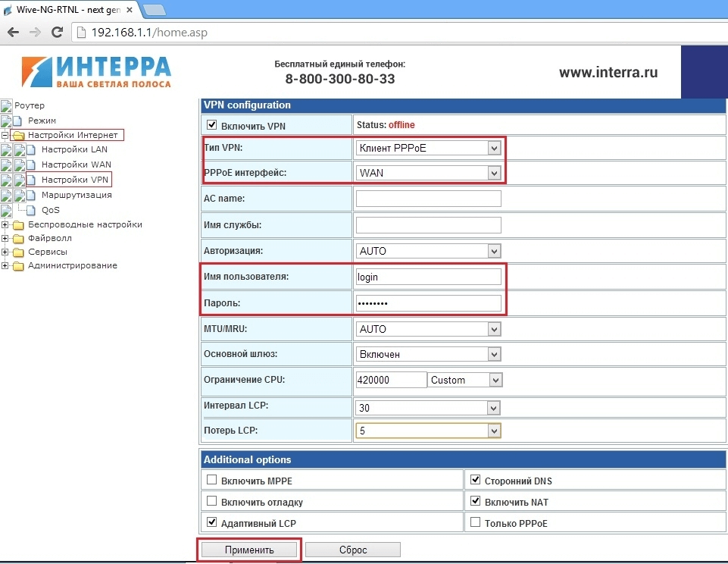Screen dimensions: 728x564
Task: Select Маршрутизация in navigation tree
Action: pos(77,195)
